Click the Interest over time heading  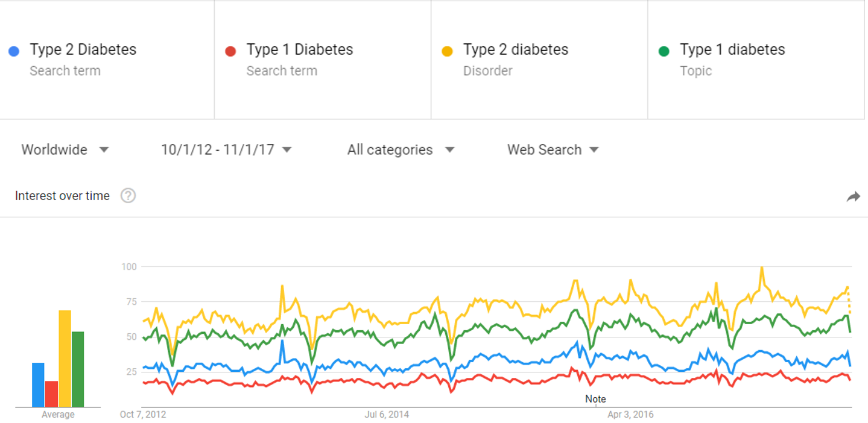coord(62,196)
